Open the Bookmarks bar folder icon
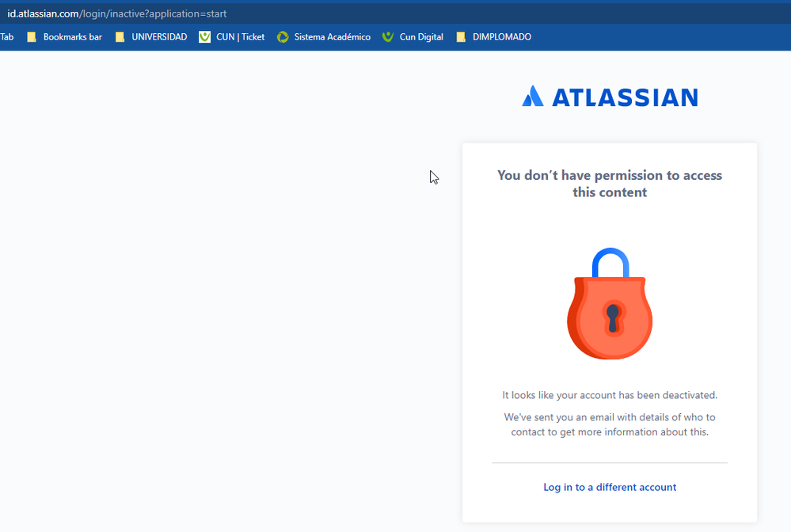Viewport: 791px width, 532px height. (31, 36)
